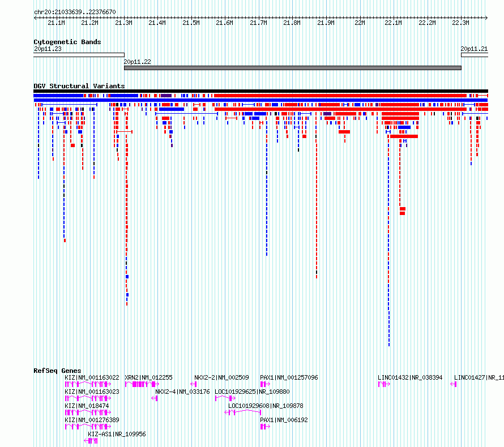Select the gray 20p11.22 band bar
Screen dimensions: 504x447
pyautogui.click(x=293, y=68)
